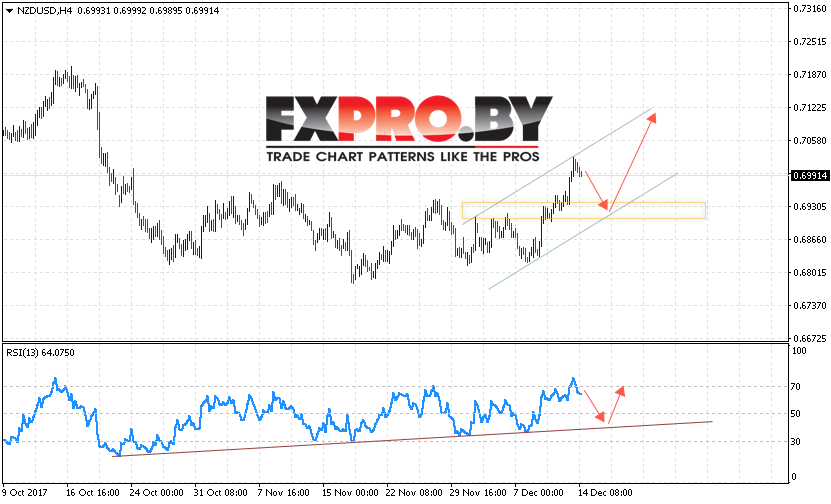Screen dimensions: 831x504
Task: Select the 14 Dec 08:00 time label
Action: [x=605, y=493]
